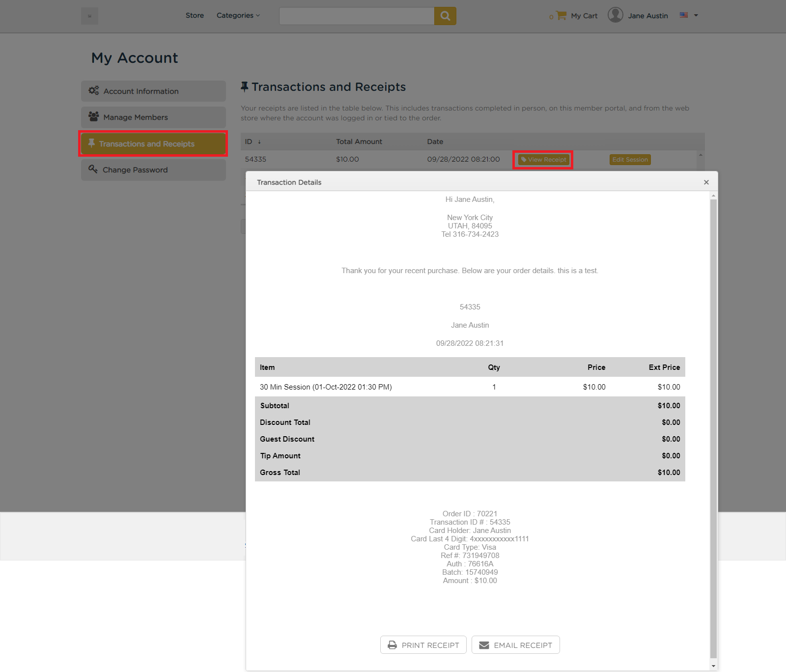Viewport: 786px width, 672px height.
Task: Open Jane Austin account name
Action: [648, 16]
